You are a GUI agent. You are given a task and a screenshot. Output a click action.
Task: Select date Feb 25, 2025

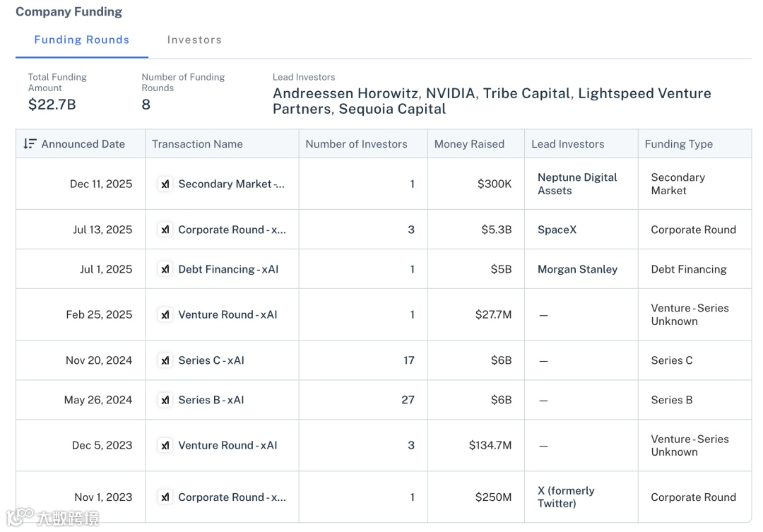tap(99, 315)
